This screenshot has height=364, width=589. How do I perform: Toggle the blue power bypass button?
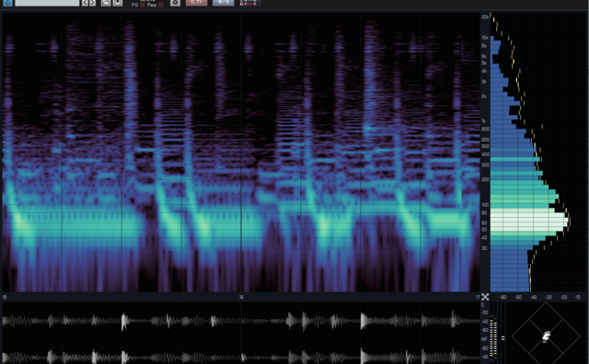[x=7, y=3]
